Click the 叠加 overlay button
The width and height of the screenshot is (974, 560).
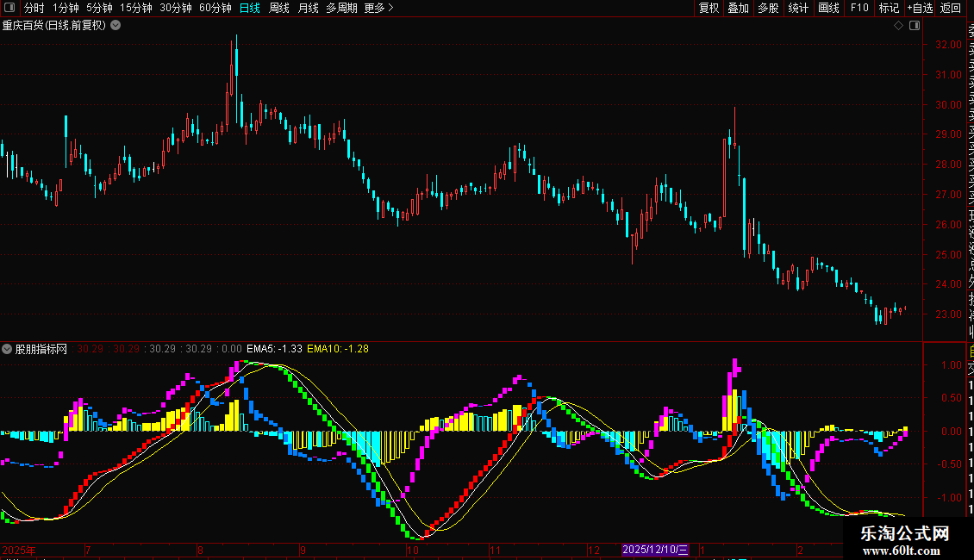click(738, 8)
